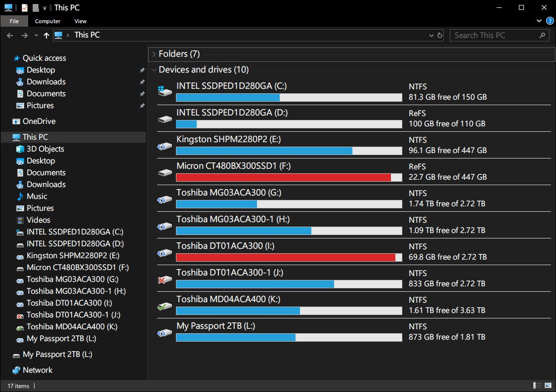This screenshot has width=556, height=392.
Task: Go up one level with the up arrow
Action: click(x=46, y=36)
